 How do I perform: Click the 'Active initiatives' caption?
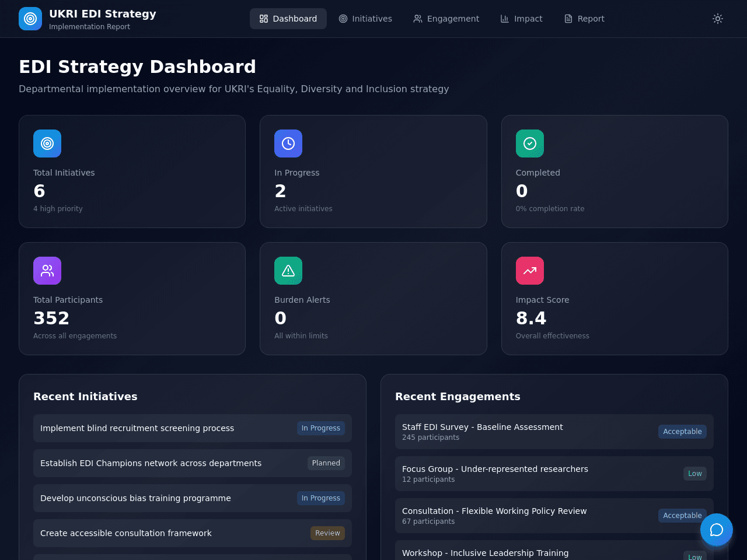(x=303, y=209)
